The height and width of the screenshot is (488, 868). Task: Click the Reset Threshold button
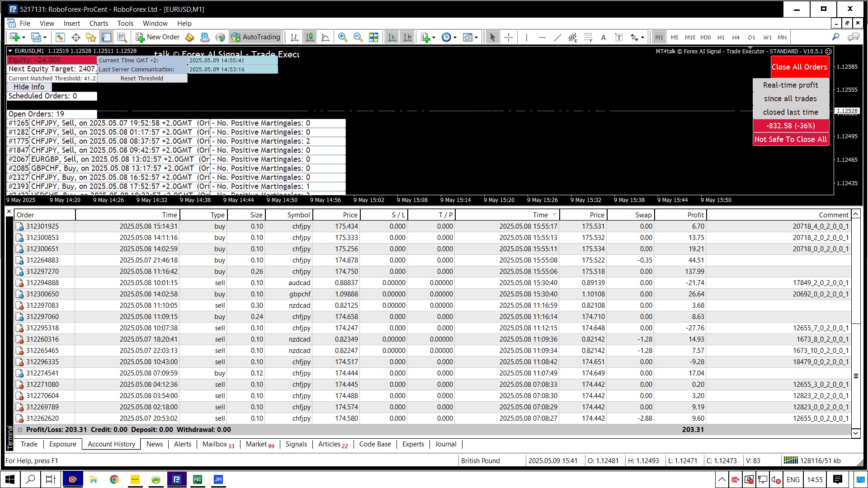click(x=142, y=78)
